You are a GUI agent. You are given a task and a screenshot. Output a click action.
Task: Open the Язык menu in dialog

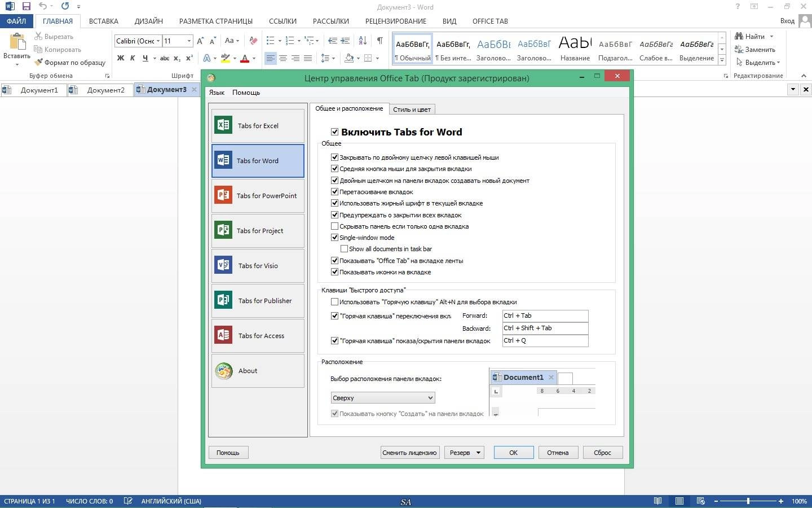(217, 93)
